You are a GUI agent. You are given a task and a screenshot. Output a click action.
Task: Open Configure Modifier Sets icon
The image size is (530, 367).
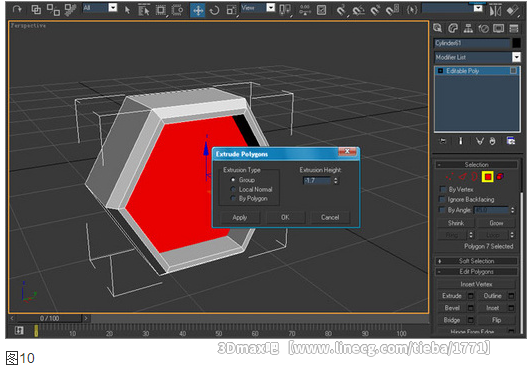tap(511, 141)
